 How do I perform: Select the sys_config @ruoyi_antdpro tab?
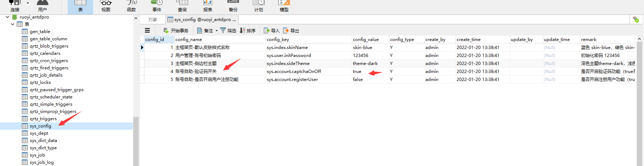(x=202, y=20)
